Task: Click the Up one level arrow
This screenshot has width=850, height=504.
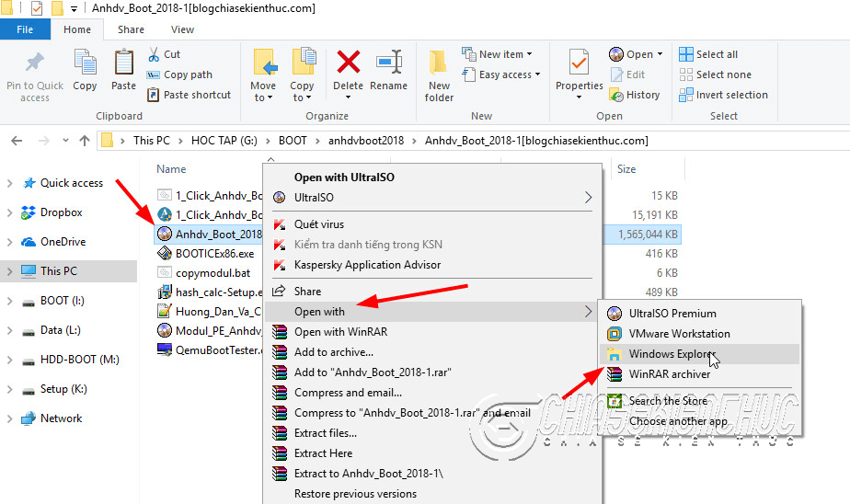Action: (x=85, y=141)
